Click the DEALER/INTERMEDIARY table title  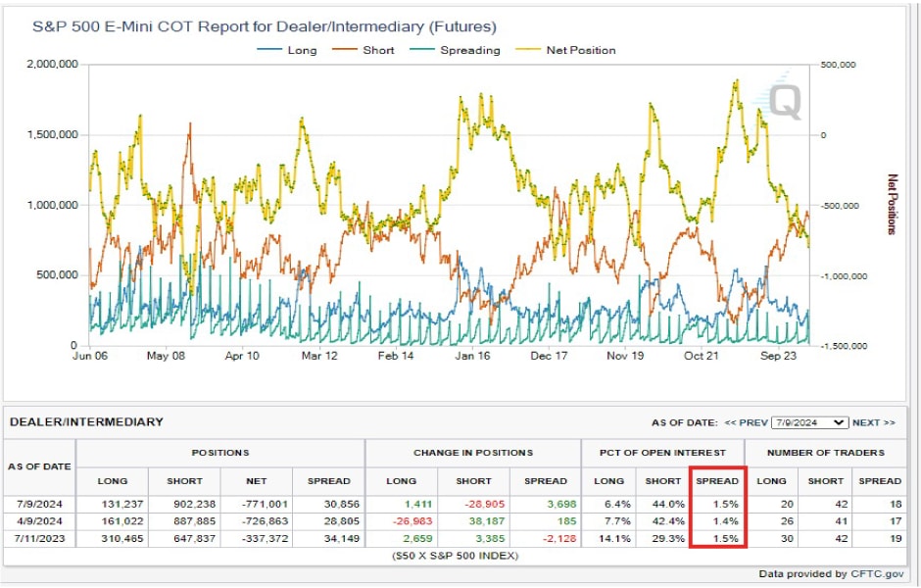click(x=86, y=422)
